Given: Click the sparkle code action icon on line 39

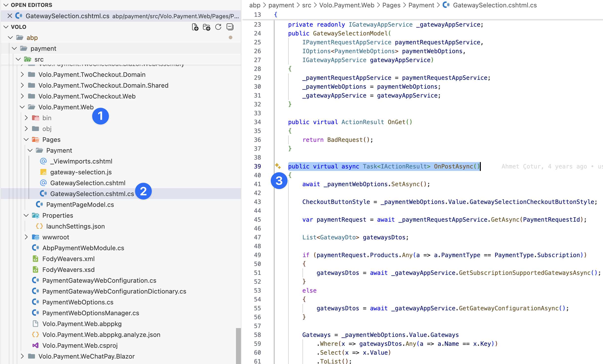Looking at the screenshot, I should pos(278,166).
